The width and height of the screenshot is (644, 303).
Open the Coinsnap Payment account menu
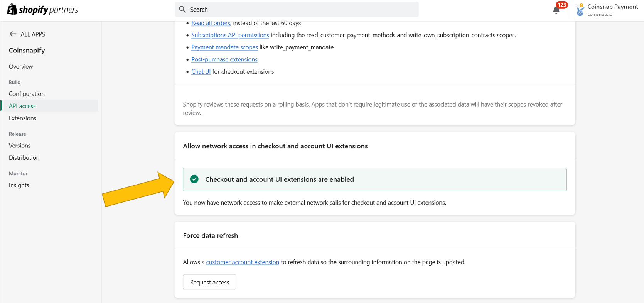point(607,10)
